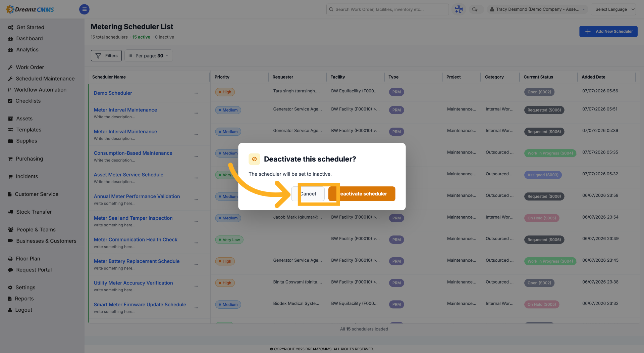This screenshot has width=644, height=353.
Task: Open the Select Language dropdown
Action: pos(613,9)
